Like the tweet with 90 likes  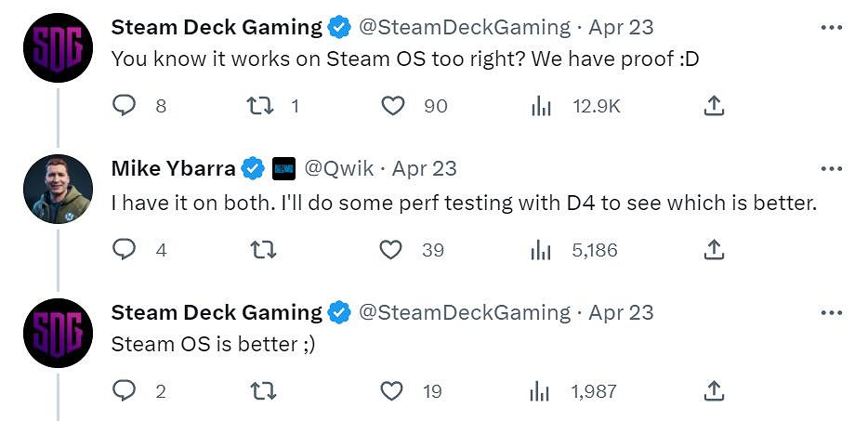(394, 107)
